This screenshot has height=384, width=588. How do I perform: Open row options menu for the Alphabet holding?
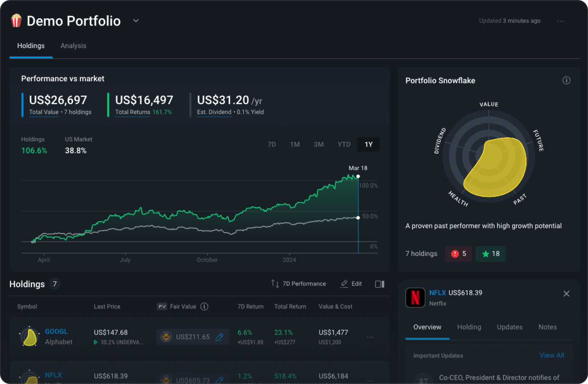click(370, 336)
